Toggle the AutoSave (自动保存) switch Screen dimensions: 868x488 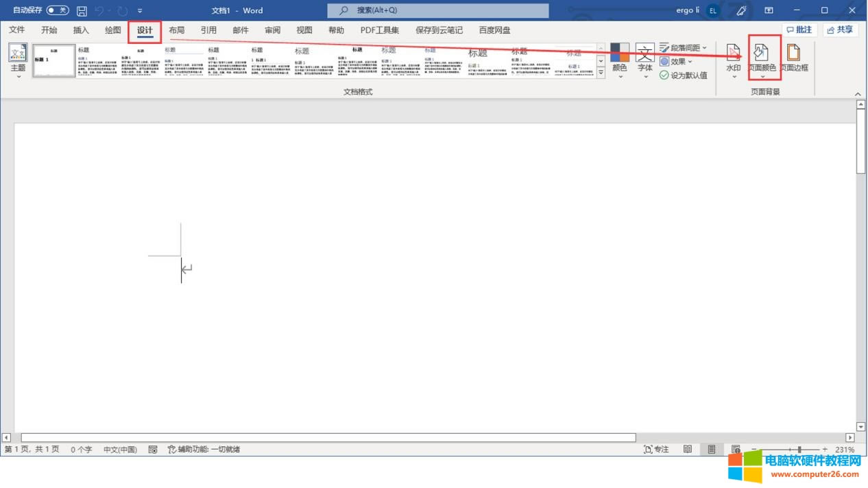pyautogui.click(x=58, y=10)
